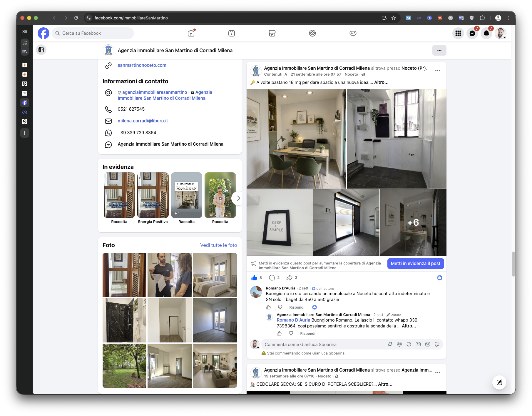This screenshot has height=416, width=532.
Task: Open account profile picture menu
Action: [x=501, y=33]
